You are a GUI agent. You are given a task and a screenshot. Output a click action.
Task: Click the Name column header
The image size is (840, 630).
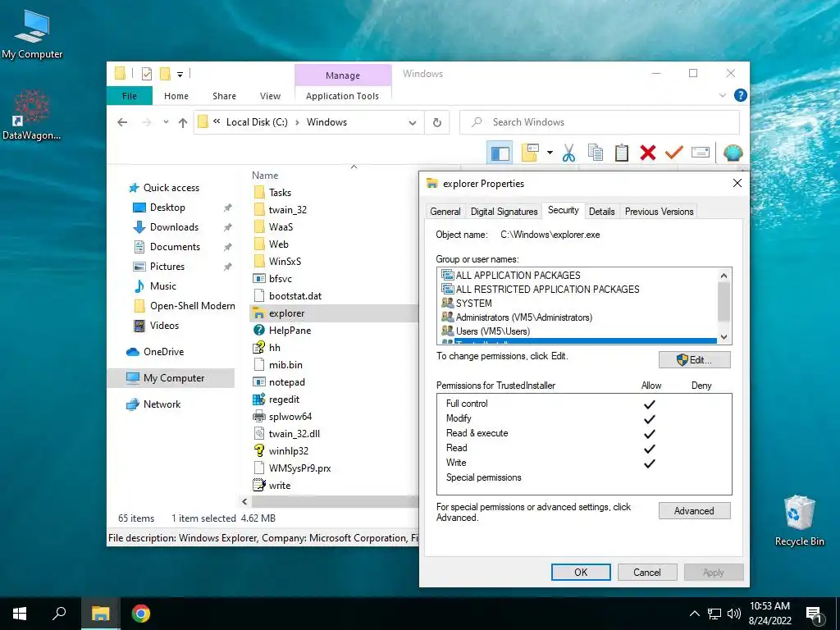[265, 176]
